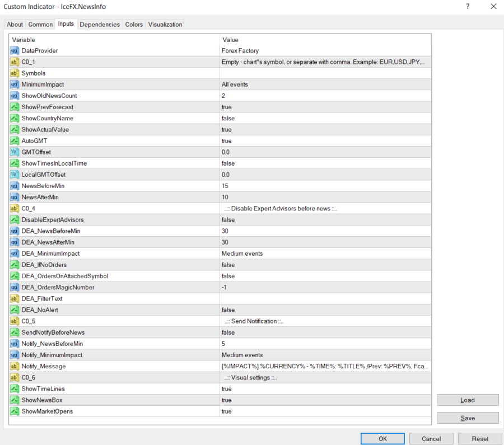Click the Load button to import settings
504x445 pixels.
point(467,400)
